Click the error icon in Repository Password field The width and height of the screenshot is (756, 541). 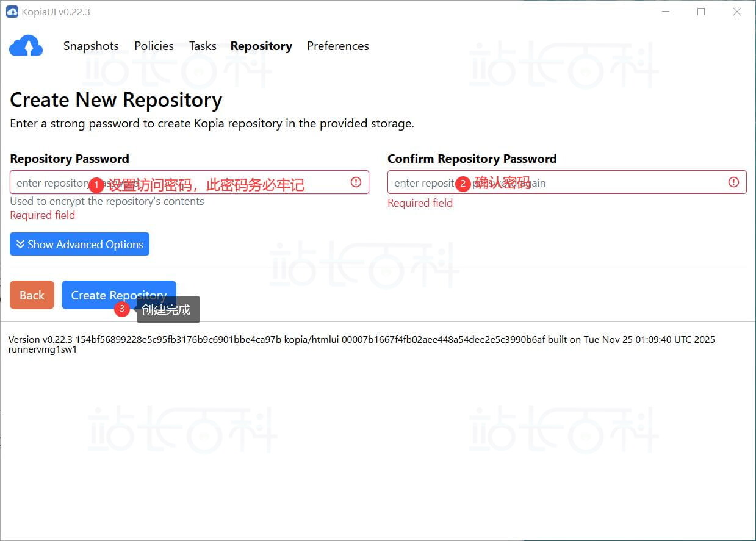[356, 182]
